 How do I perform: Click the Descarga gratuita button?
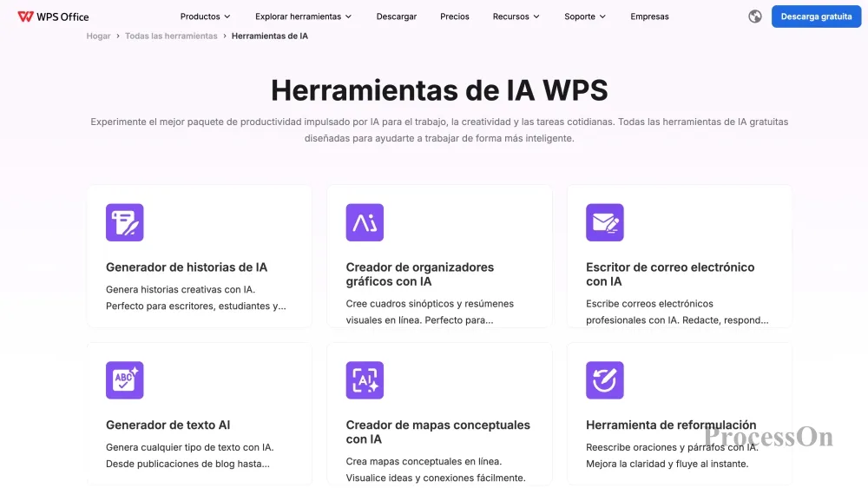pos(816,16)
